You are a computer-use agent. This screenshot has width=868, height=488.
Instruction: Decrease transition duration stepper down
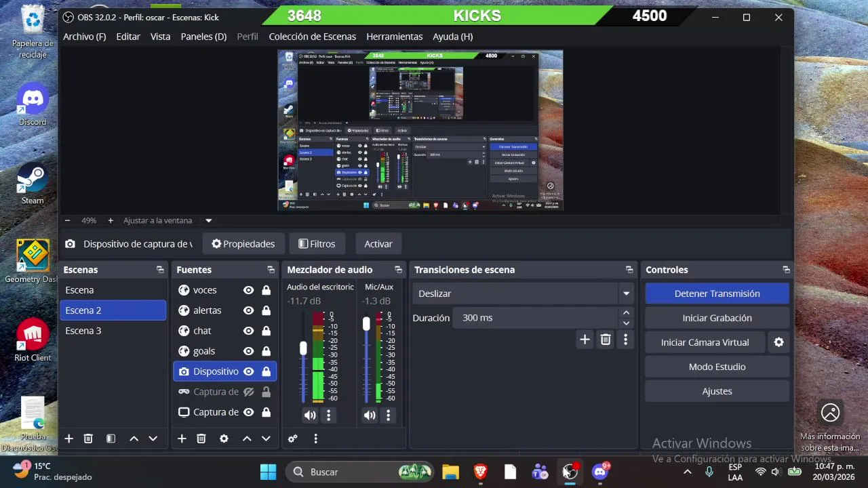(626, 323)
